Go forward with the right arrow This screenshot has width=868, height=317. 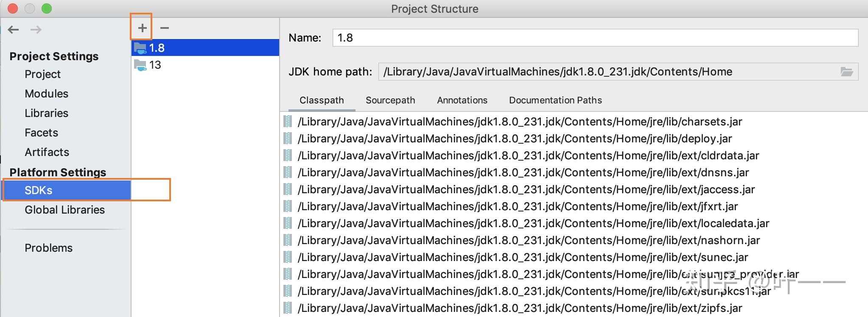[36, 30]
